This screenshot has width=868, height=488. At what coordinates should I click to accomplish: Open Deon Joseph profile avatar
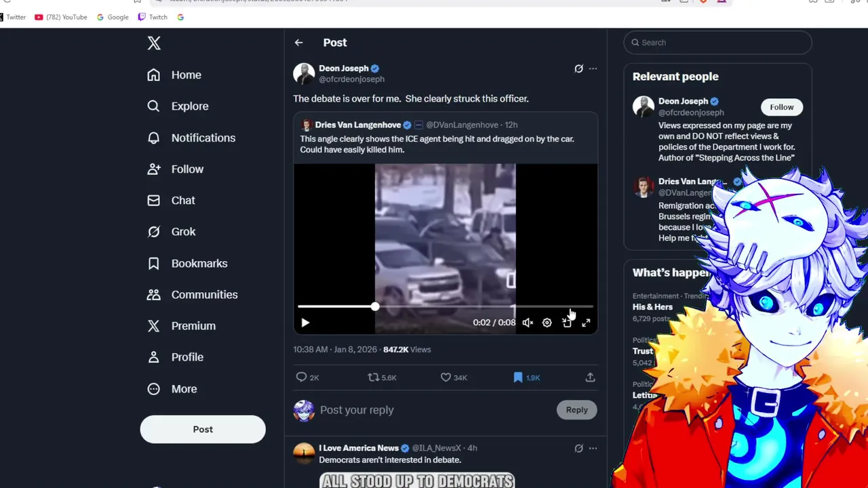tap(304, 74)
